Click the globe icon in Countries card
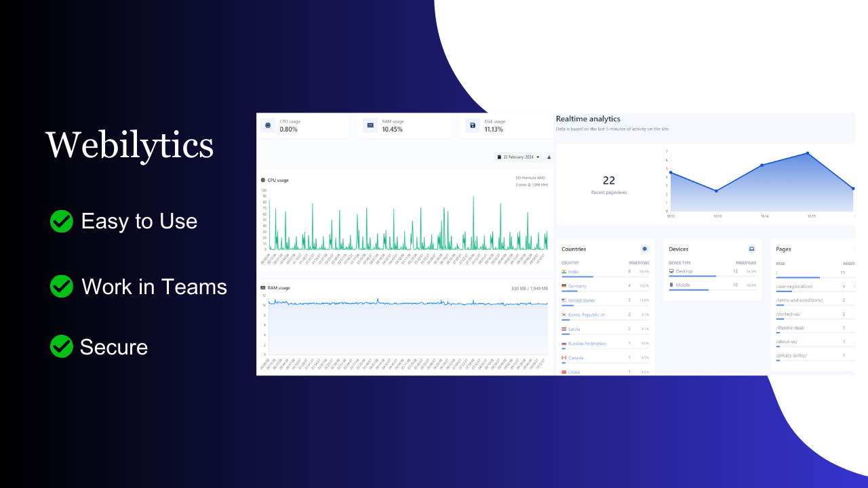 tap(644, 249)
